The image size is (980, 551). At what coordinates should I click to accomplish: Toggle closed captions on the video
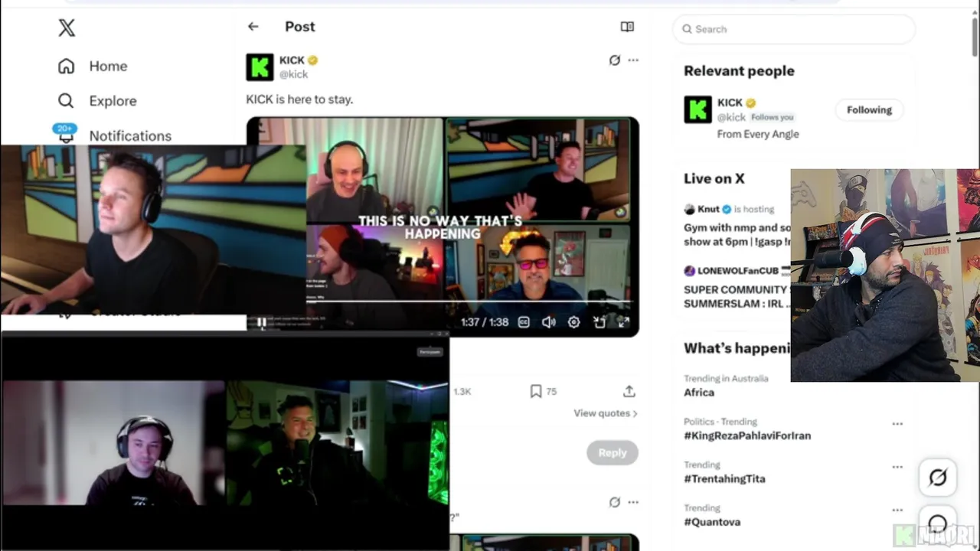click(524, 322)
